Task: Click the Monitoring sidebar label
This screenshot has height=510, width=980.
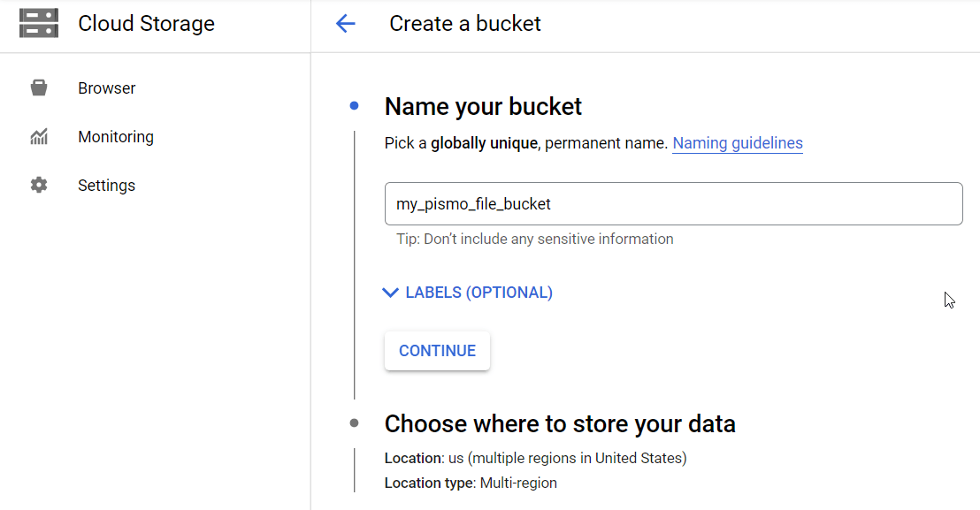Action: [x=116, y=136]
